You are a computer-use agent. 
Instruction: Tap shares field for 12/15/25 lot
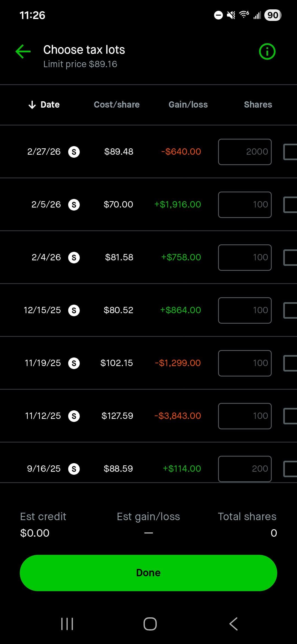coord(245,310)
